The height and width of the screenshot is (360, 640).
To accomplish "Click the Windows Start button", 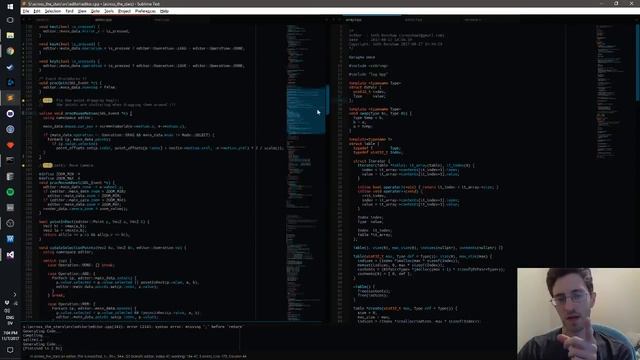I will tap(10, 6).
